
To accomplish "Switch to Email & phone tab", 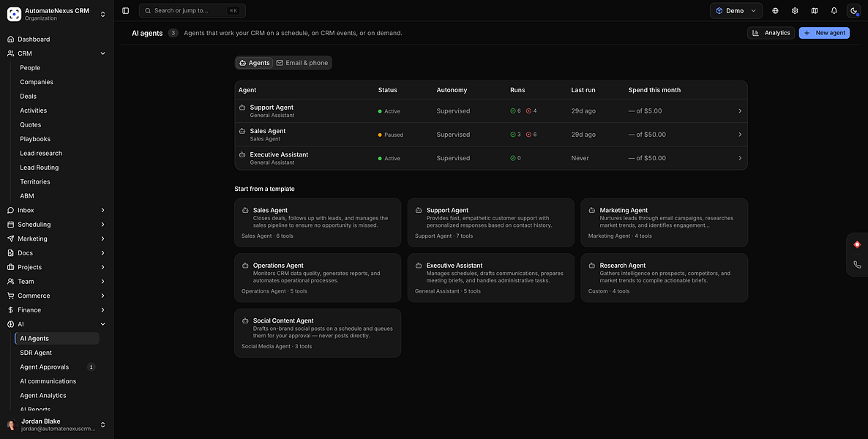I will coord(302,63).
